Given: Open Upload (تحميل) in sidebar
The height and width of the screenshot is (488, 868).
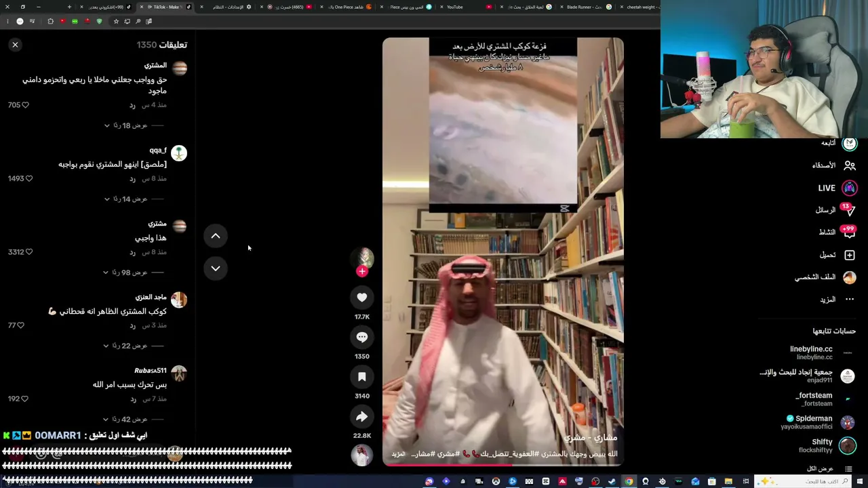Looking at the screenshot, I should click(837, 255).
